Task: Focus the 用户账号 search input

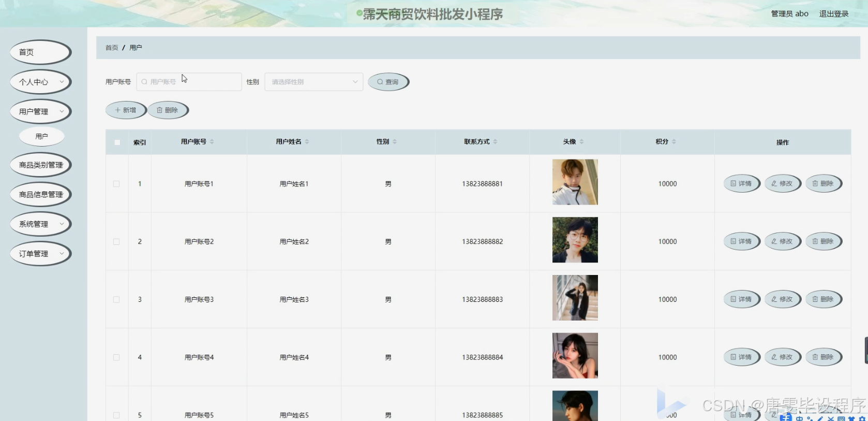Action: coord(189,82)
